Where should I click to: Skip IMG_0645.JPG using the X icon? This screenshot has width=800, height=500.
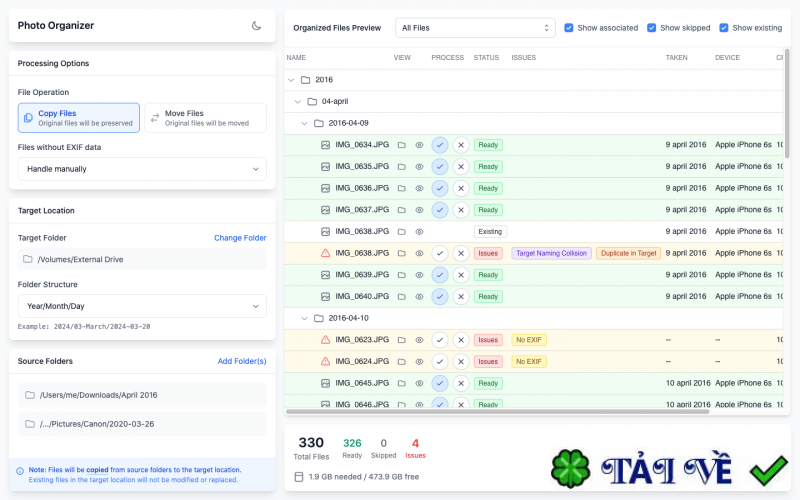pos(460,383)
